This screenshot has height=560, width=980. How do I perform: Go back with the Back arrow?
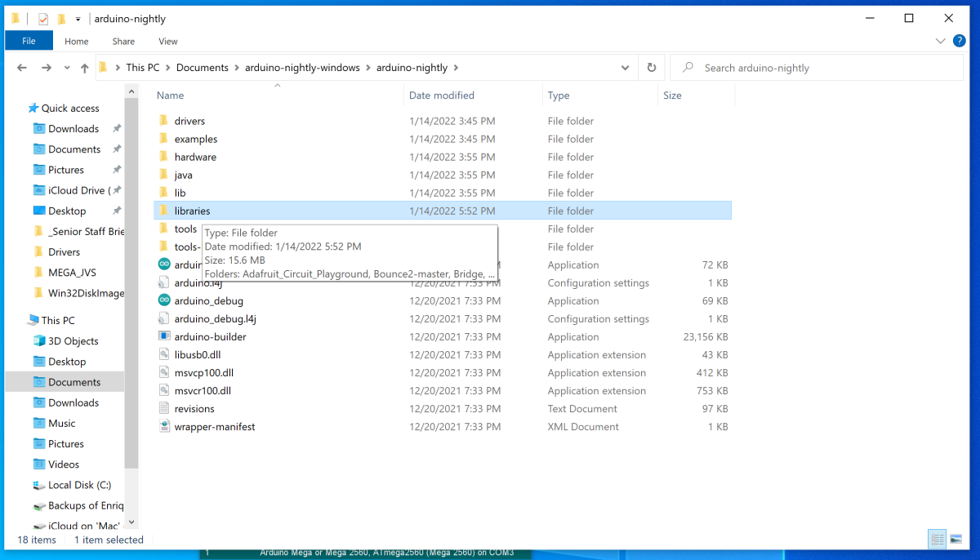22,68
